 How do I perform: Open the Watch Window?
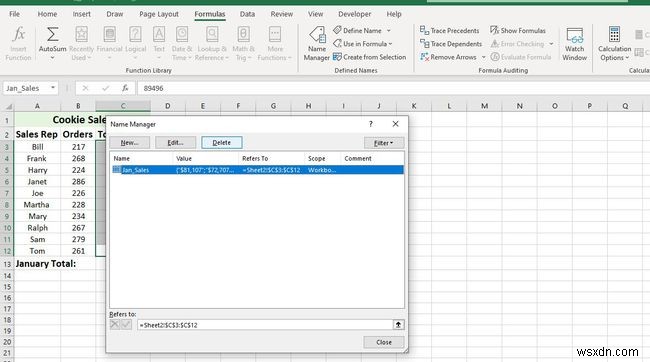(x=575, y=44)
